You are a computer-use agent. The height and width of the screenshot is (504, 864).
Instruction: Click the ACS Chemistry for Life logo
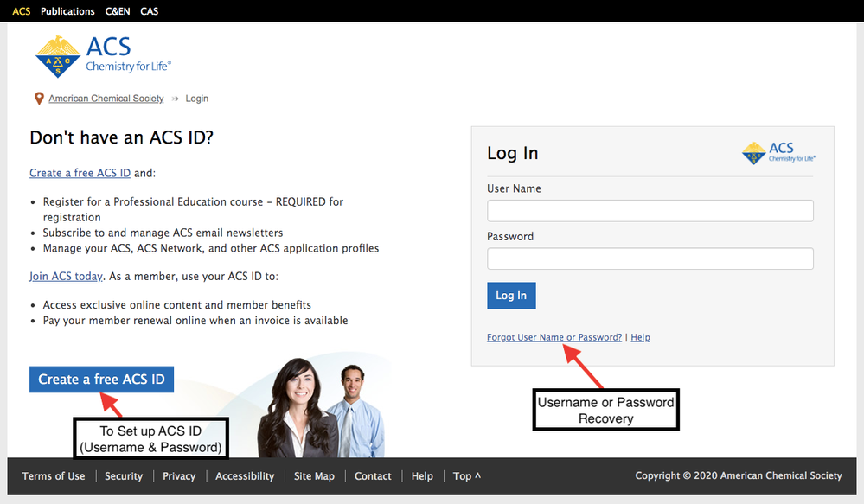click(103, 55)
